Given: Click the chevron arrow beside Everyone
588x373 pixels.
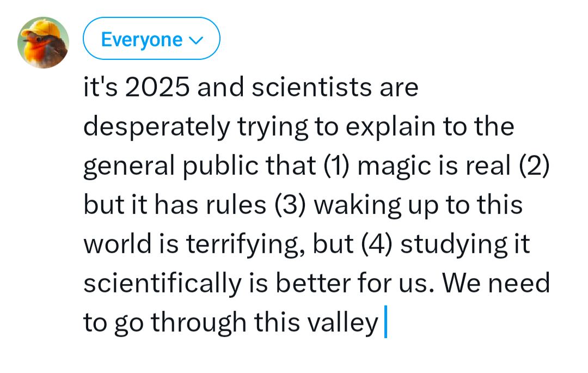Looking at the screenshot, I should point(195,40).
